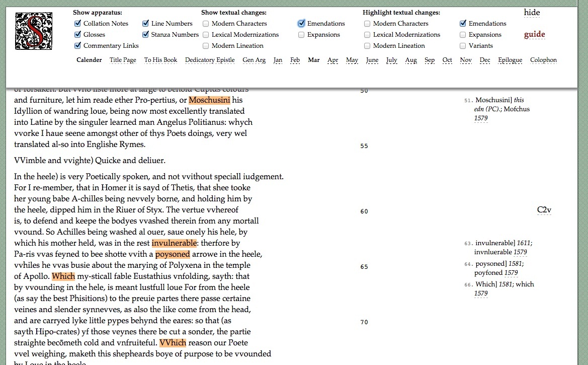Go to the Title Page section

click(123, 60)
